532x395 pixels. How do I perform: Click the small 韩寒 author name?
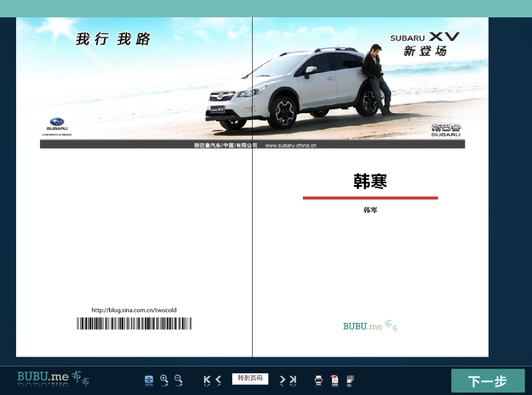coord(370,210)
